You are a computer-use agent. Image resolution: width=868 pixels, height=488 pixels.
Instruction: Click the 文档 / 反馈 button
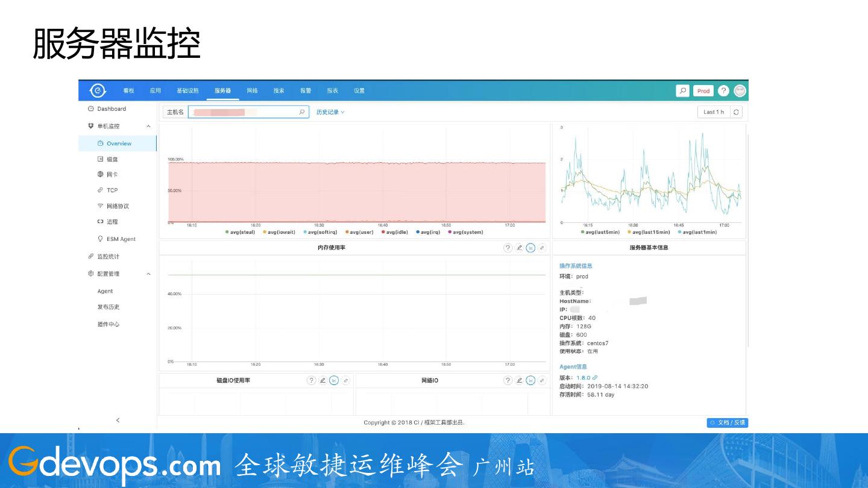click(x=728, y=423)
